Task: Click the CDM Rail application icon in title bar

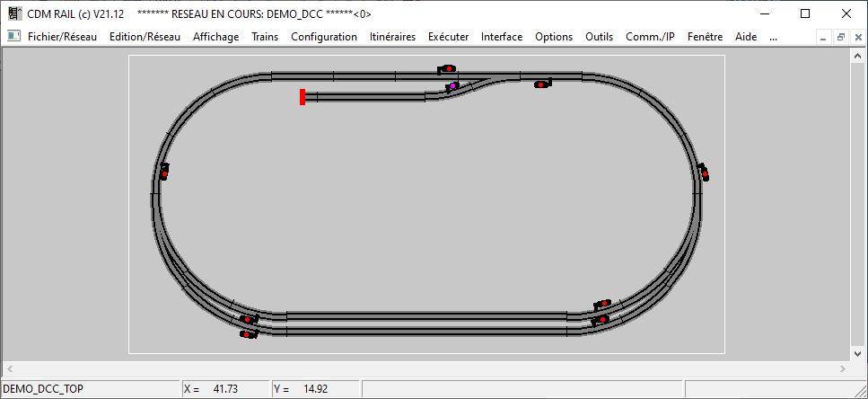Action: (x=15, y=13)
